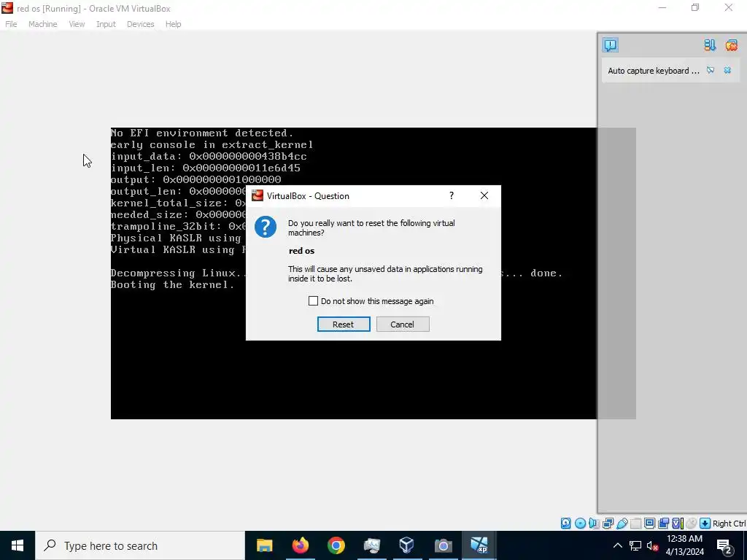
Task: Open the dialog's question mark help button
Action: coord(451,195)
